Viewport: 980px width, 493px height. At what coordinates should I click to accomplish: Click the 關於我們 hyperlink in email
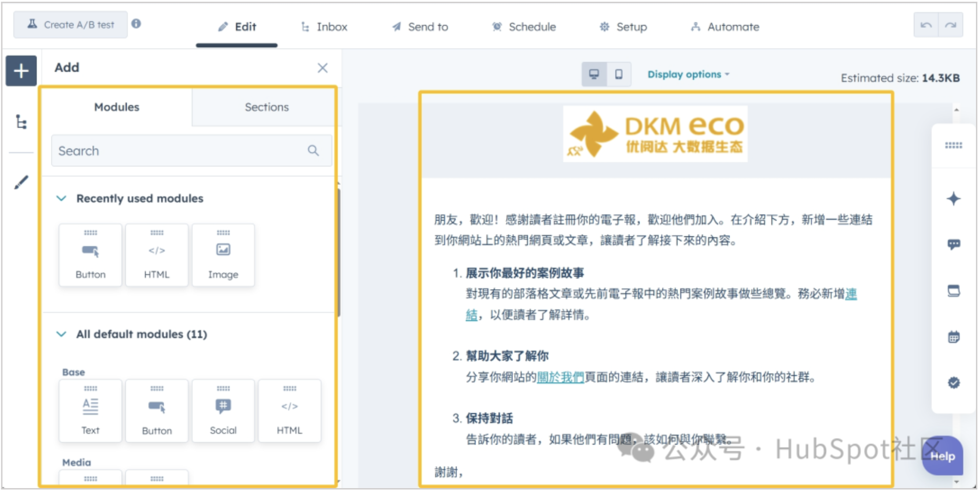[x=560, y=377]
